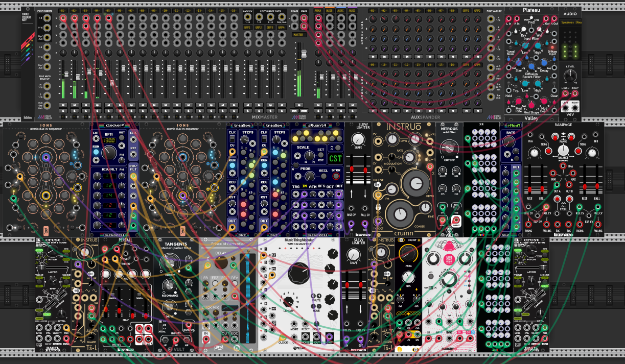Click the FREQ knob on Font module
The image size is (625, 364).
[407, 253]
